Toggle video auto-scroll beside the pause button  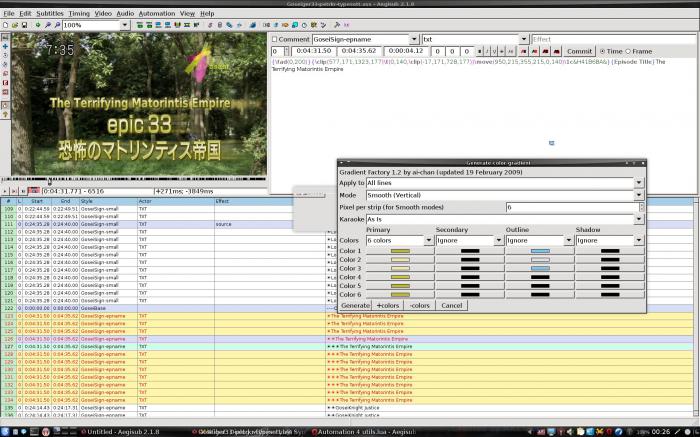(34, 191)
